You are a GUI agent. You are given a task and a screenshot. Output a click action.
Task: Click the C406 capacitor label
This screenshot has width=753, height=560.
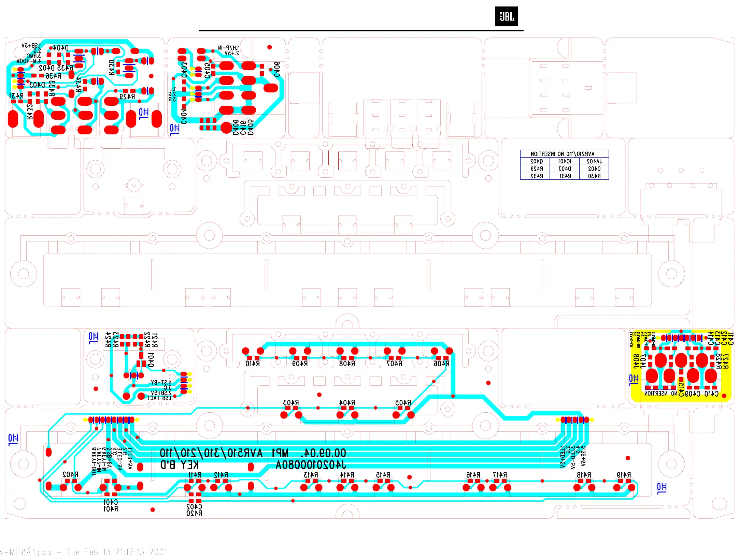point(277,69)
